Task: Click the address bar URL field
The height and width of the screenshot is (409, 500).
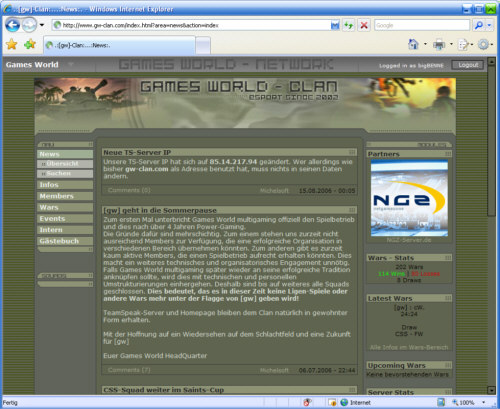Action: 196,25
